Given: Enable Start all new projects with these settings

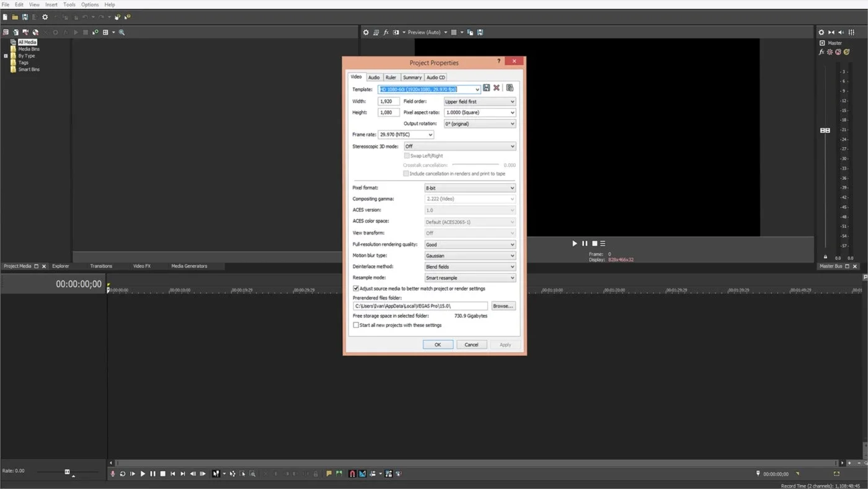Looking at the screenshot, I should pos(356,325).
